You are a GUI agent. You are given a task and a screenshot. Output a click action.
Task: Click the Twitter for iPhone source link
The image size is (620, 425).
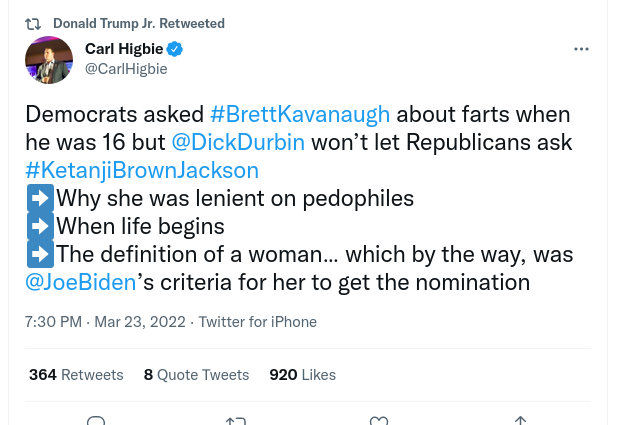257,322
